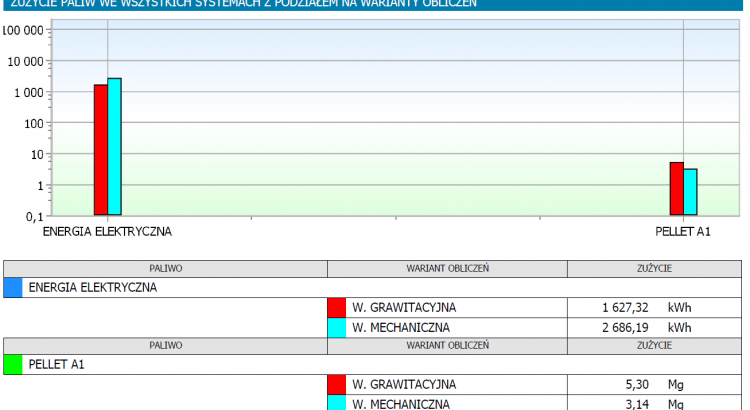Click the second WARIANT OBLICZEŃ column header
This screenshot has width=750, height=410.
pos(448,346)
